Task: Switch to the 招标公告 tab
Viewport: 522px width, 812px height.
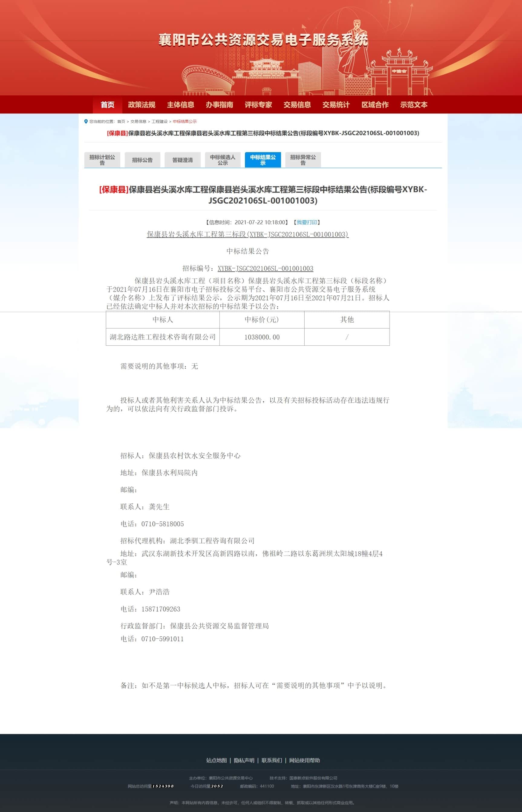Action: coord(142,160)
